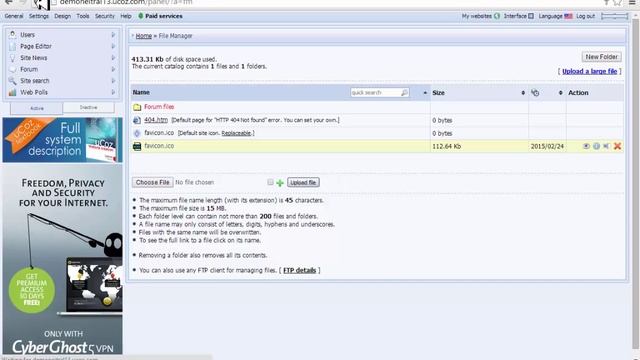The height and width of the screenshot is (360, 640).
Task: Open the Design menu
Action: click(62, 16)
